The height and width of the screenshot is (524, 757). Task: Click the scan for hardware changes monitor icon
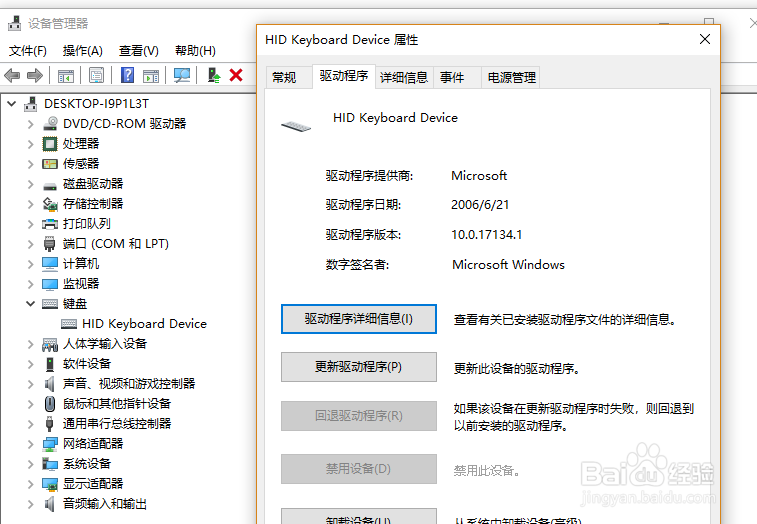pos(182,75)
